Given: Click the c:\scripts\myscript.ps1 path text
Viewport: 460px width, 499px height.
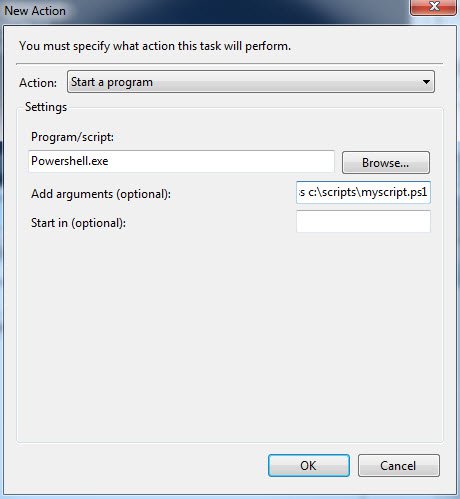Looking at the screenshot, I should pos(367,192).
